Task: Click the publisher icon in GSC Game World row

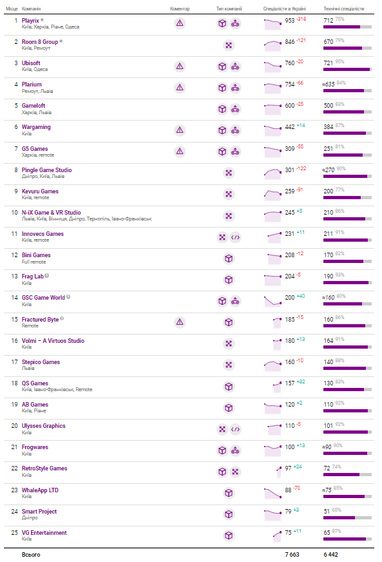Action: click(235, 301)
